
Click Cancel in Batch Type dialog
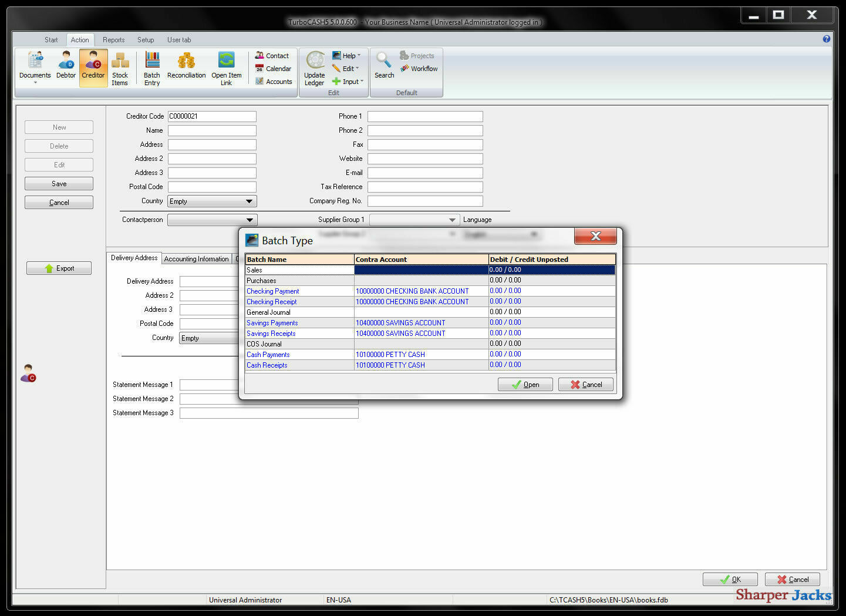586,385
